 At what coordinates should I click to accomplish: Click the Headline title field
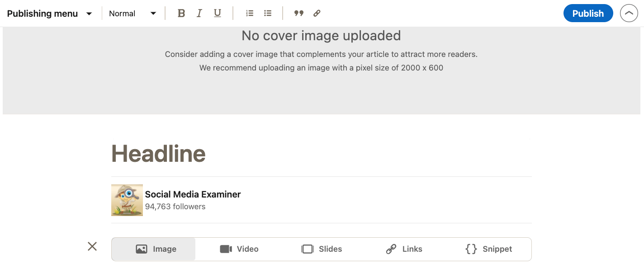(x=321, y=154)
